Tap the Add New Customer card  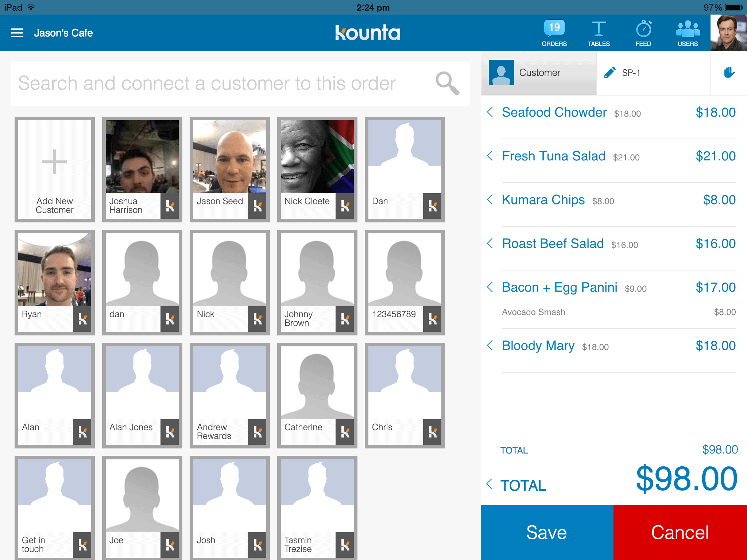(55, 170)
